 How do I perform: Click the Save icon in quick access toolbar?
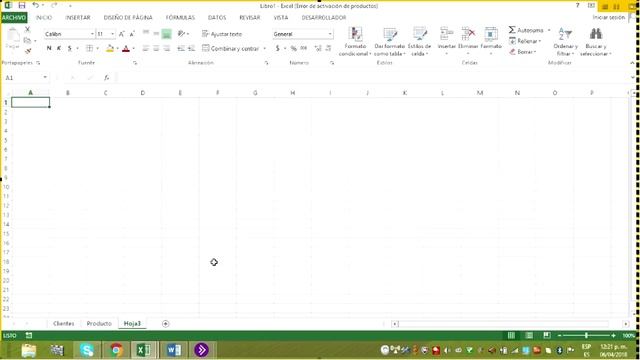[22, 5]
